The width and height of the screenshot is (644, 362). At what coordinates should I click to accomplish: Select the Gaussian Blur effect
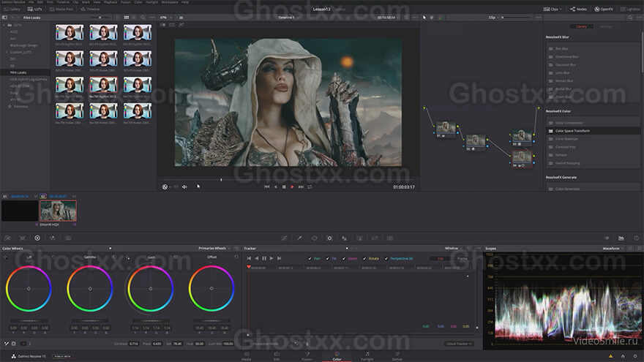[x=593, y=65]
